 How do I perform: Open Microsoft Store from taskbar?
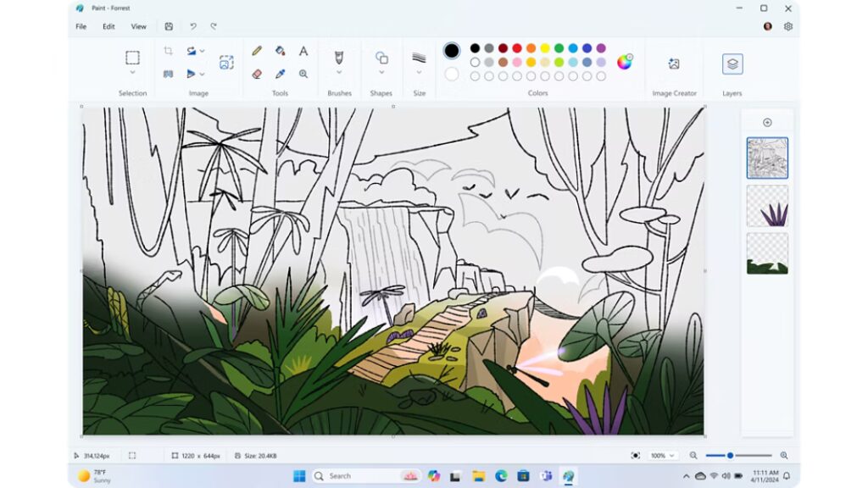(523, 476)
